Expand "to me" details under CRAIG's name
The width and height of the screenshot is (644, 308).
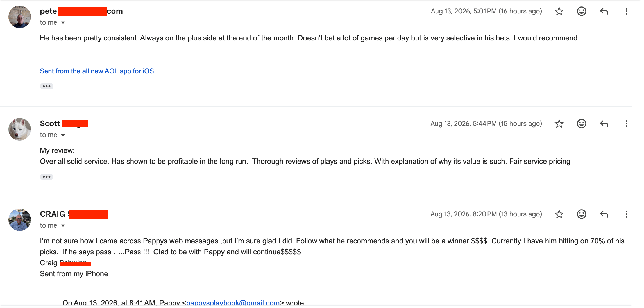[63, 226]
